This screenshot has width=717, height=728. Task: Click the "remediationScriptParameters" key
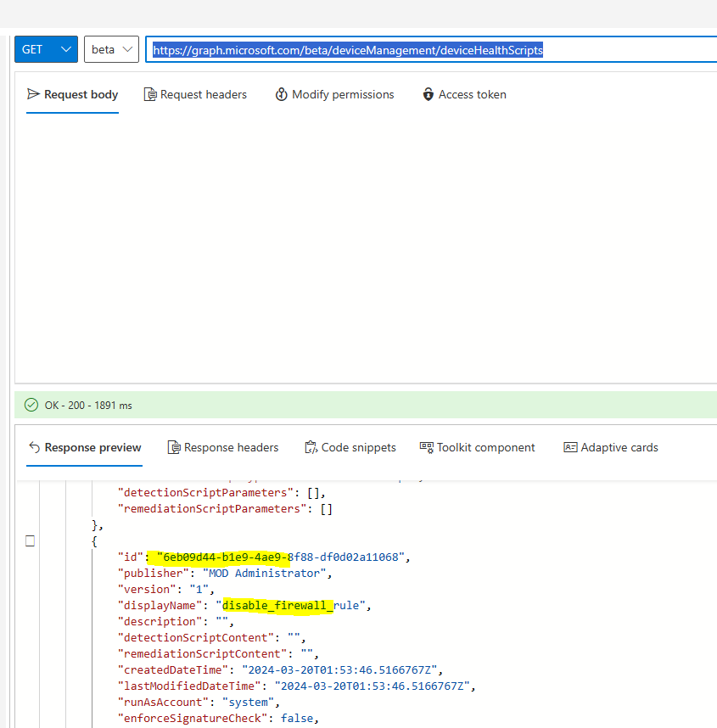212,509
